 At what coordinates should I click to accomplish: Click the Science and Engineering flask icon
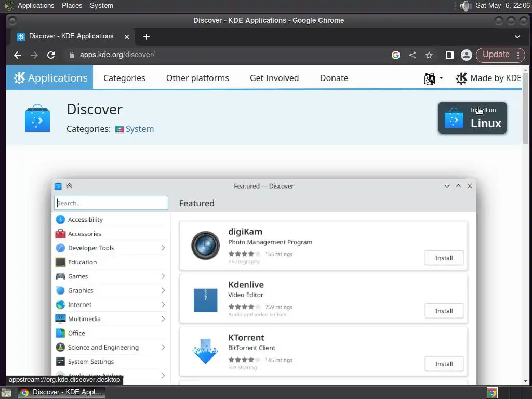pyautogui.click(x=60, y=347)
